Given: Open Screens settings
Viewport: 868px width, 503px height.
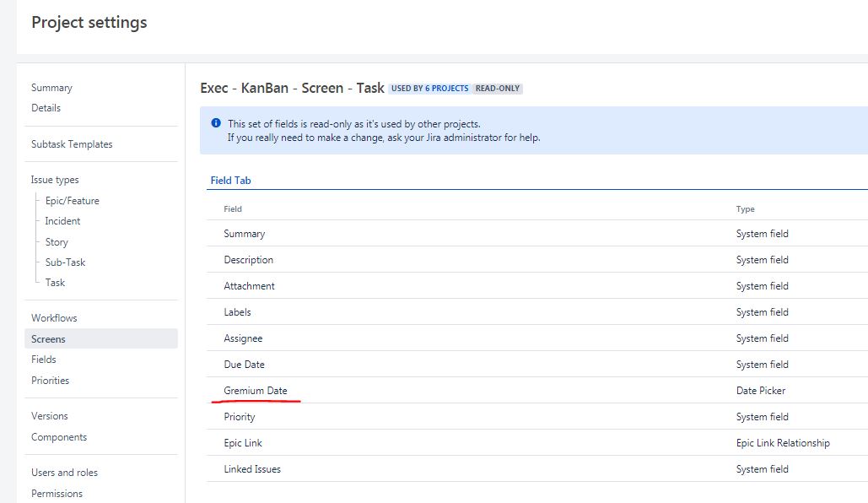Looking at the screenshot, I should [x=101, y=338].
